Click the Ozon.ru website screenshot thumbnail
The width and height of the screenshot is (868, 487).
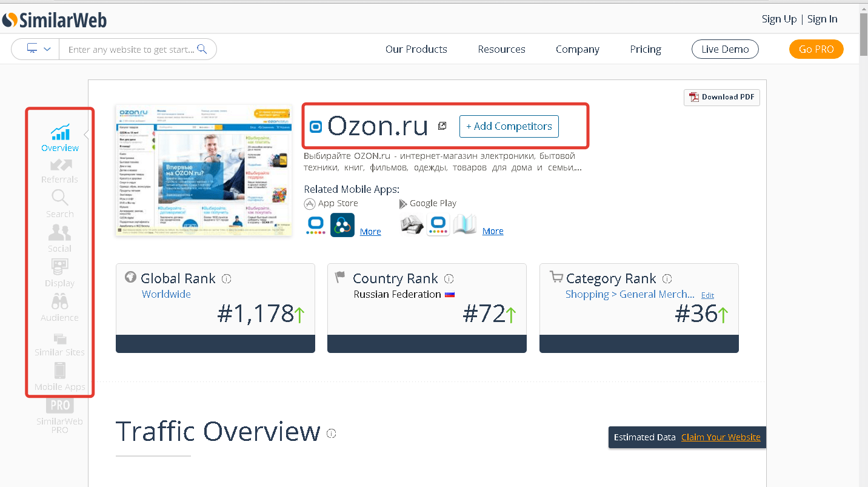(204, 170)
